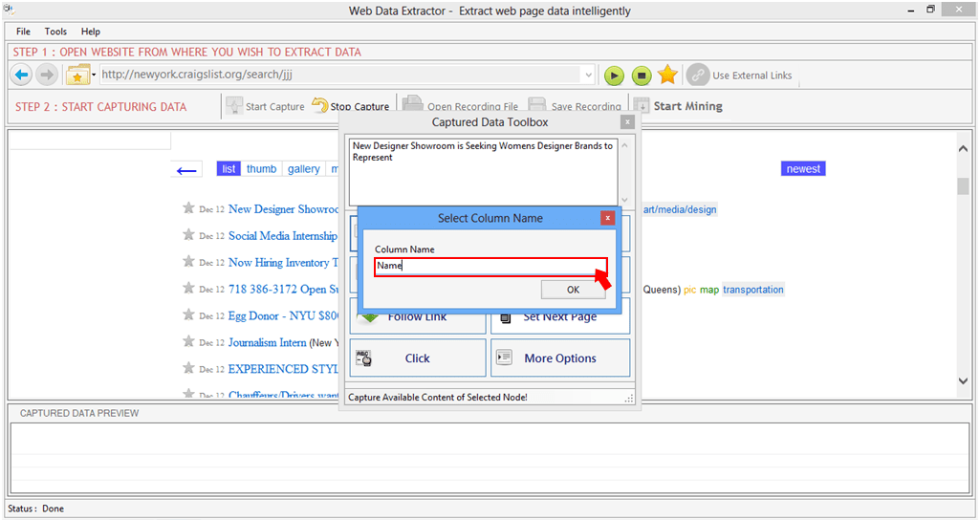
Task: Expand the URL address bar dropdown
Action: tap(587, 75)
